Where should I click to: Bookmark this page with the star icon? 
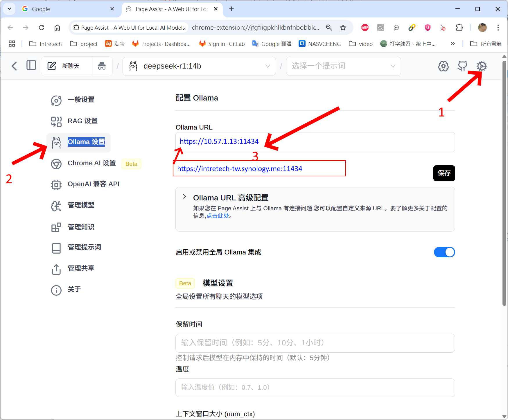(343, 28)
